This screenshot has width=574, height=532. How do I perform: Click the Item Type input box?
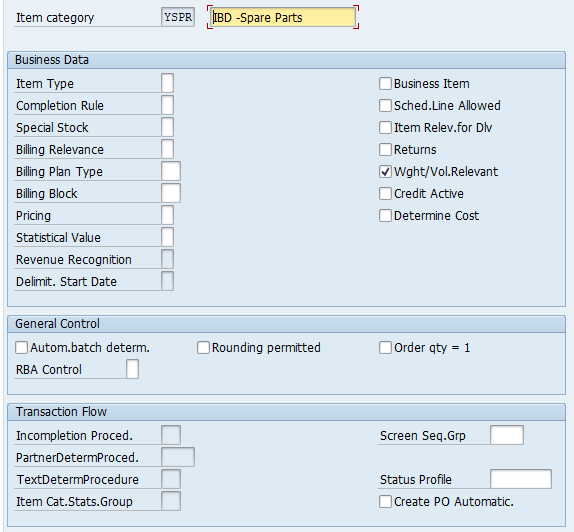167,83
